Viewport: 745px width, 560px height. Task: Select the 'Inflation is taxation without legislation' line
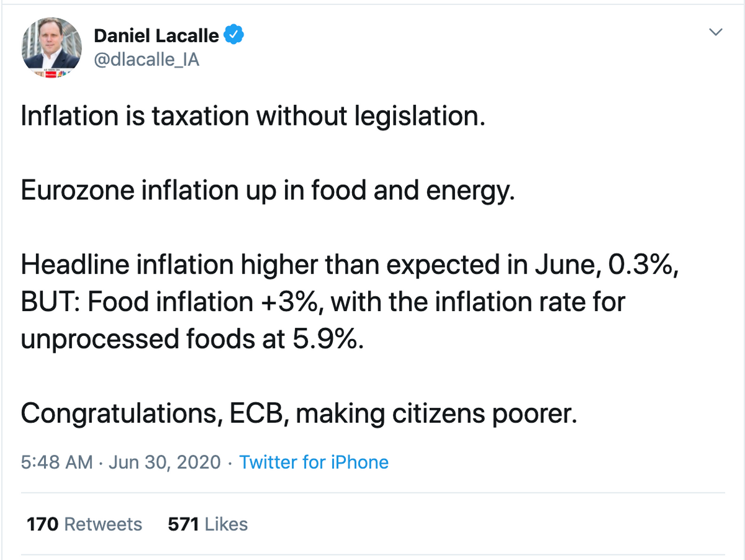(x=253, y=117)
